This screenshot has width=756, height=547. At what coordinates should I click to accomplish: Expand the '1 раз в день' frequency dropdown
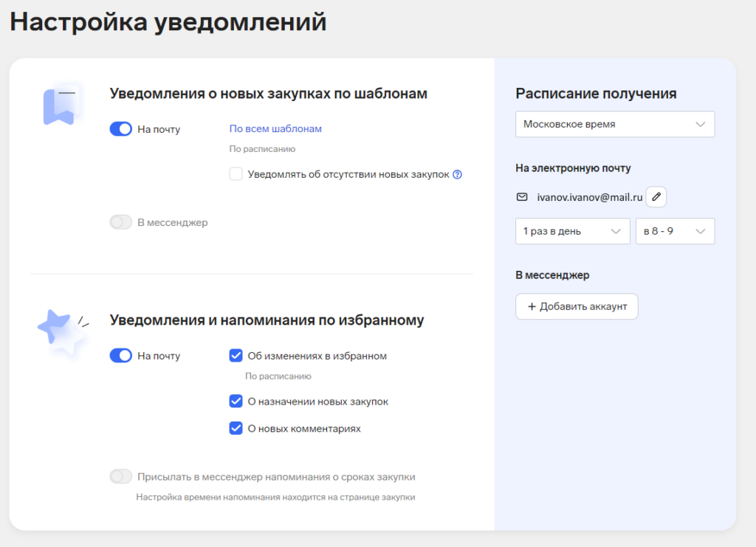[572, 231]
